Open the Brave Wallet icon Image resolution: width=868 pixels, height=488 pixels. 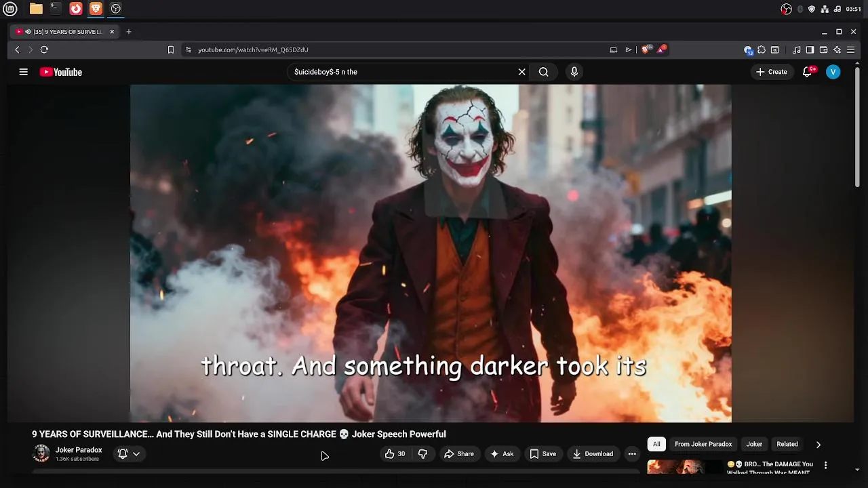(823, 49)
